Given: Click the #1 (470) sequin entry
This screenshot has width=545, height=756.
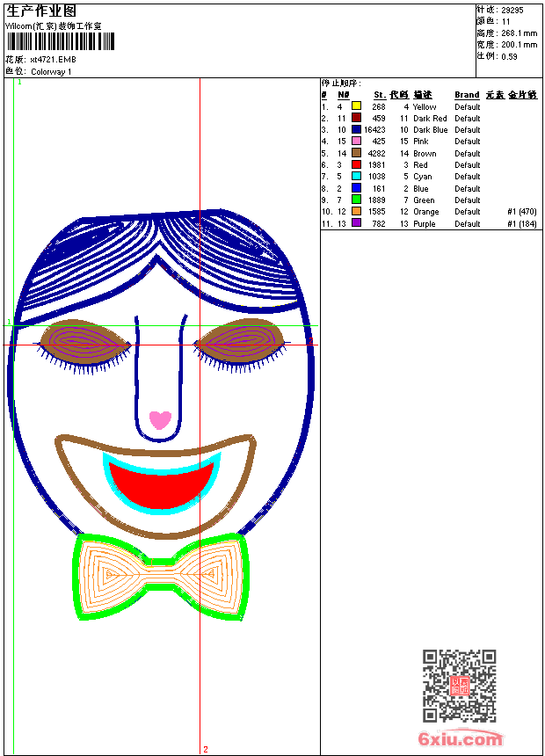Looking at the screenshot, I should [522, 212].
